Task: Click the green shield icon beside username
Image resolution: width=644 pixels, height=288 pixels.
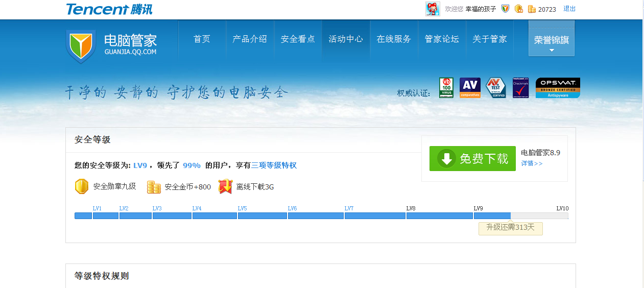Action: (x=505, y=9)
